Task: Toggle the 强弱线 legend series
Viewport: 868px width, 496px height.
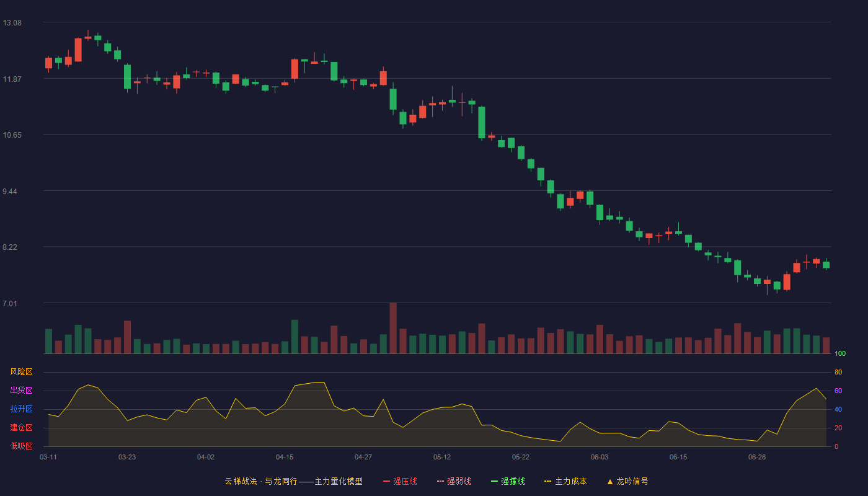Action: 454,481
